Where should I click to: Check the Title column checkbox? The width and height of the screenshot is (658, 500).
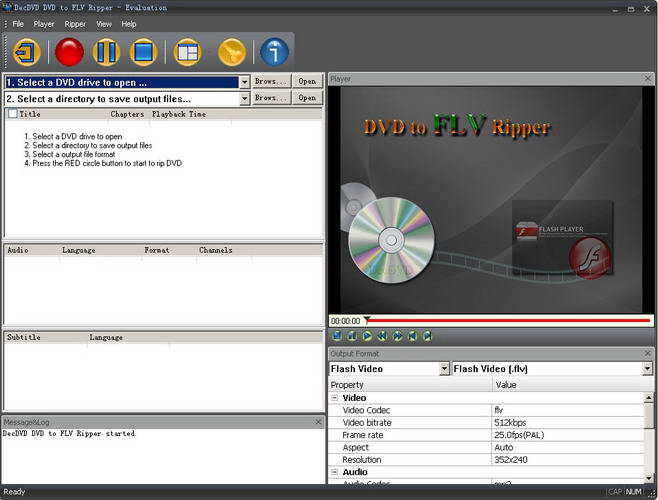[13, 114]
